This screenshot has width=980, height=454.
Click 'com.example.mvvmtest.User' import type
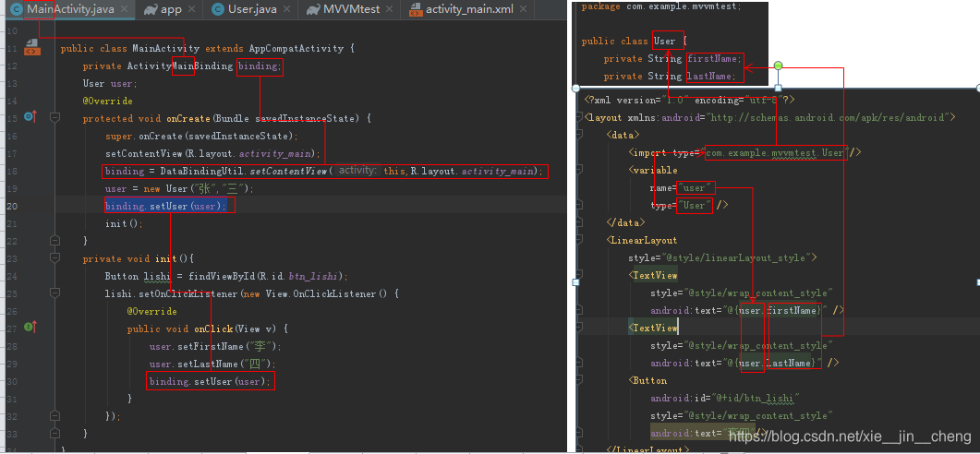point(776,152)
